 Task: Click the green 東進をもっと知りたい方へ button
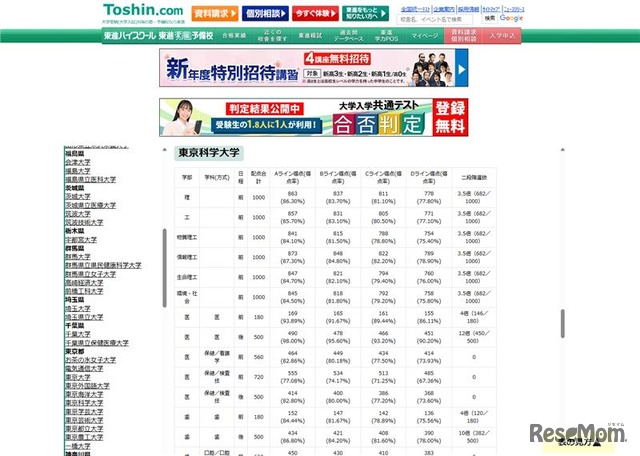coord(366,13)
